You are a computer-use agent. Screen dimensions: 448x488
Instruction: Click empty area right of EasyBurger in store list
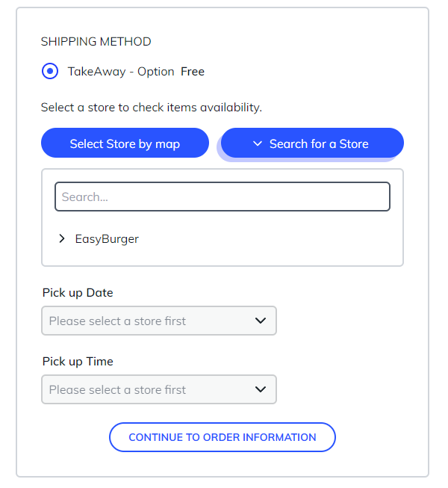coord(284,239)
